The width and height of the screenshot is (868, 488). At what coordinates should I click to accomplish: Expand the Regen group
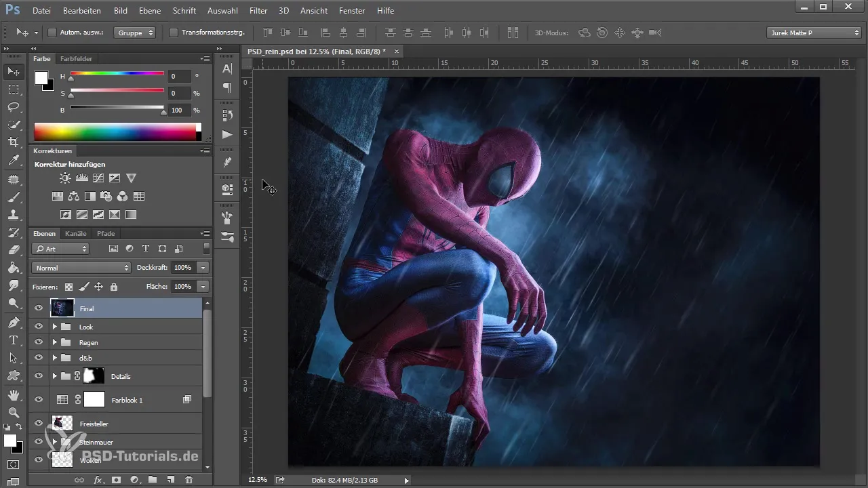[54, 342]
